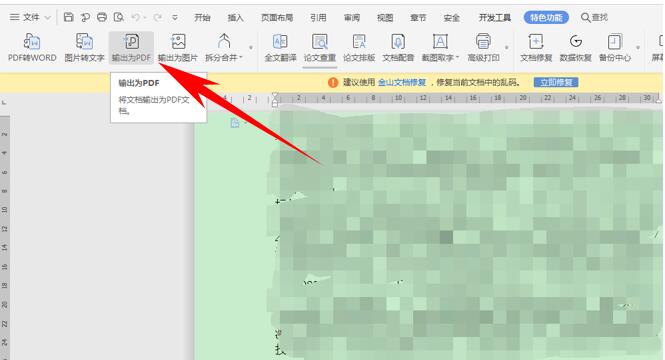Click the 立即修复 button
This screenshot has height=360, width=665.
(556, 82)
